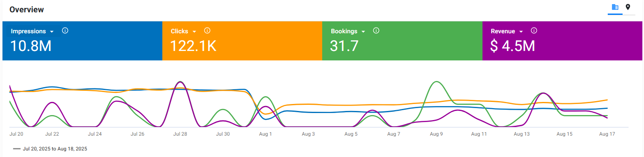Select the blue Impressions 10.8M card

(82, 41)
